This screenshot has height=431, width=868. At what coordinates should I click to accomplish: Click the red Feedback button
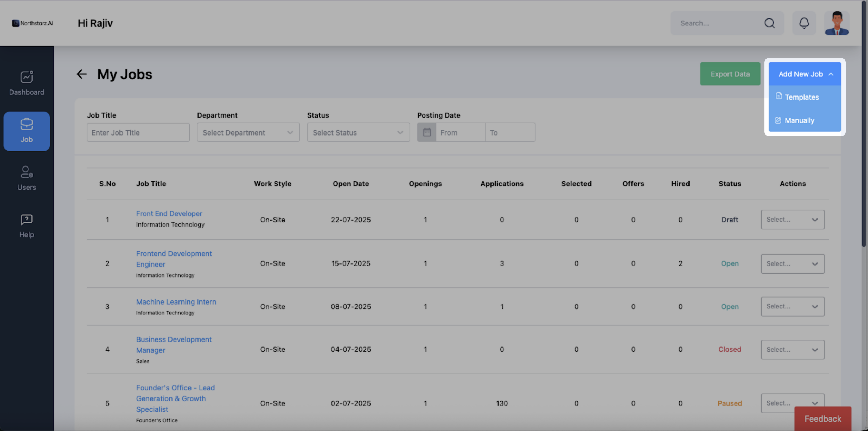(823, 419)
